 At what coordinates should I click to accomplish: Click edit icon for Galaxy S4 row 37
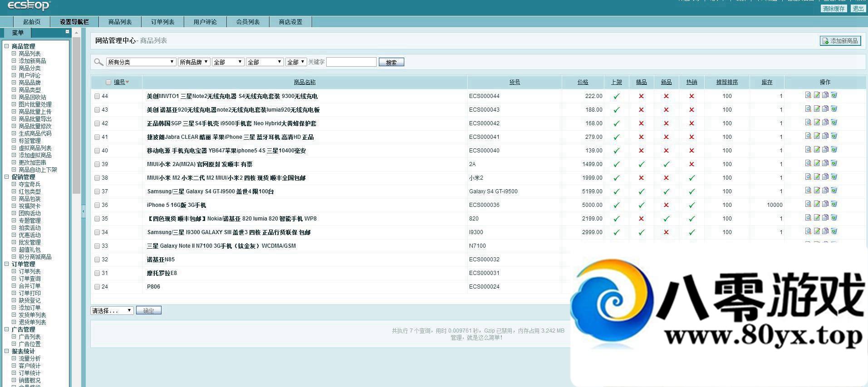(817, 191)
